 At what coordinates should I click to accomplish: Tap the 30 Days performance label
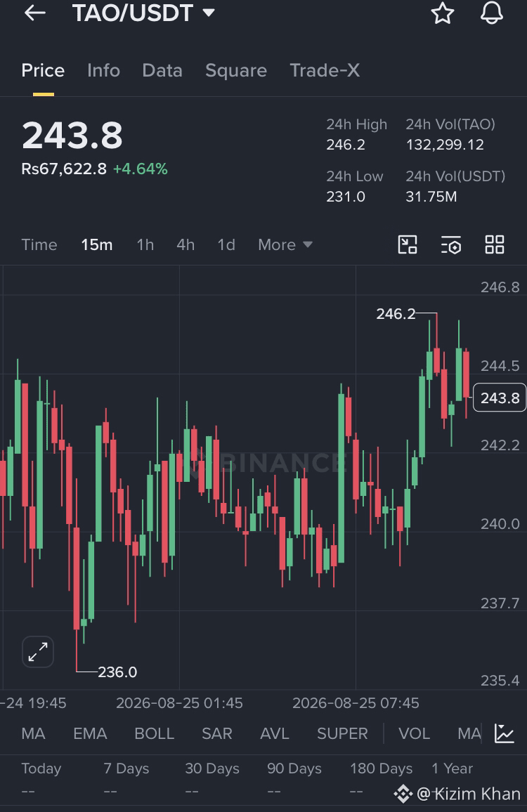[x=212, y=768]
